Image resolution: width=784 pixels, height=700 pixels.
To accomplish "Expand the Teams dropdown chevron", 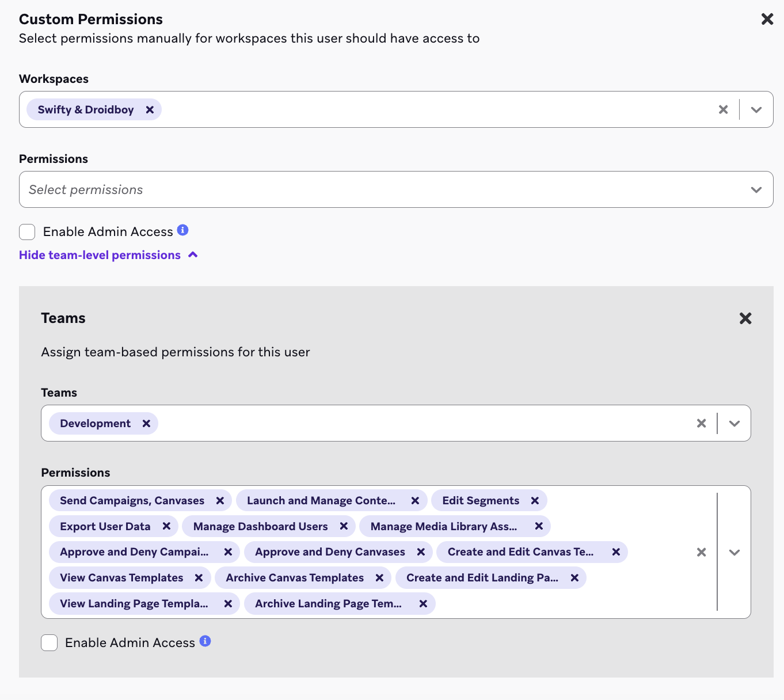I will pyautogui.click(x=734, y=423).
